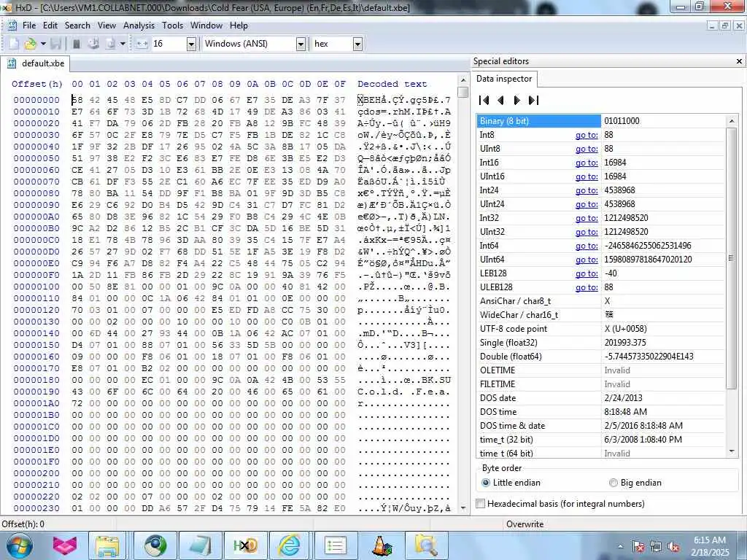
Task: Open the Tools menu
Action: [x=172, y=26]
